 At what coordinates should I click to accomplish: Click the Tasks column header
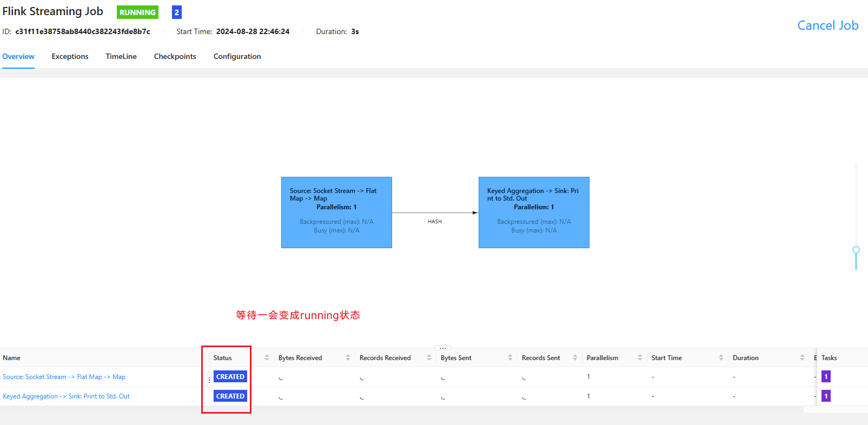[829, 358]
